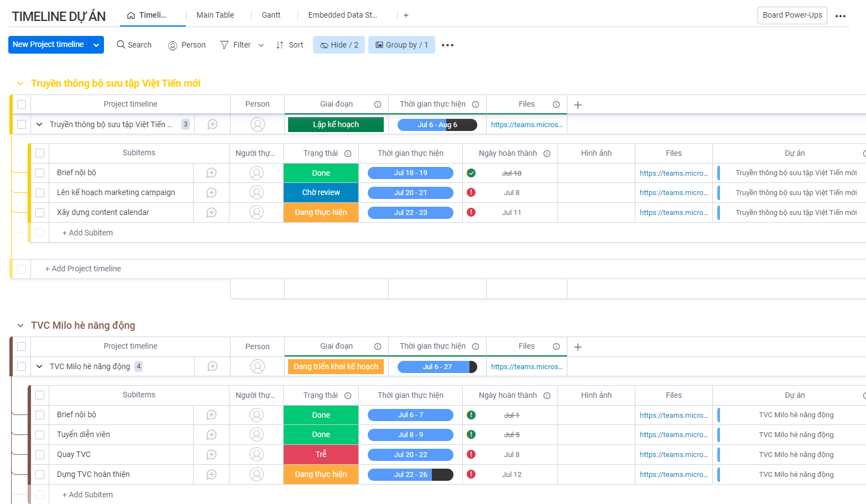Viewport: 866px width, 504px height.
Task: Collapse subitems of TVC Milo hè năng động item
Action: [39, 366]
